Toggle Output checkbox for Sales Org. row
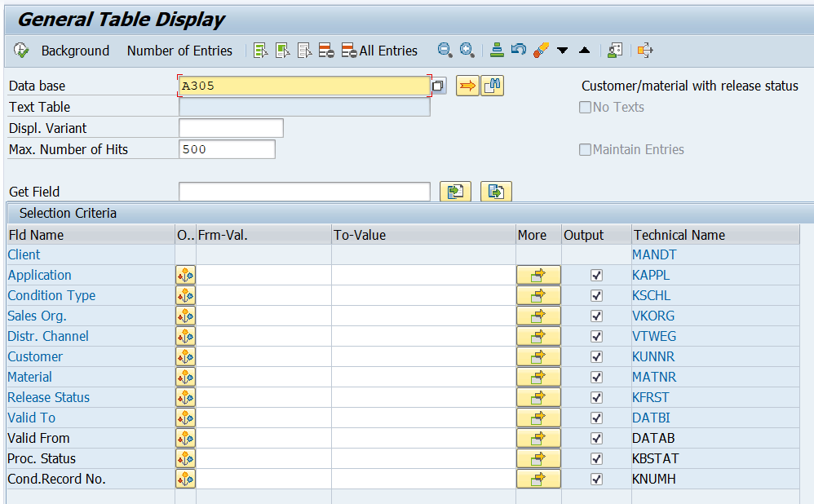 pyautogui.click(x=596, y=316)
